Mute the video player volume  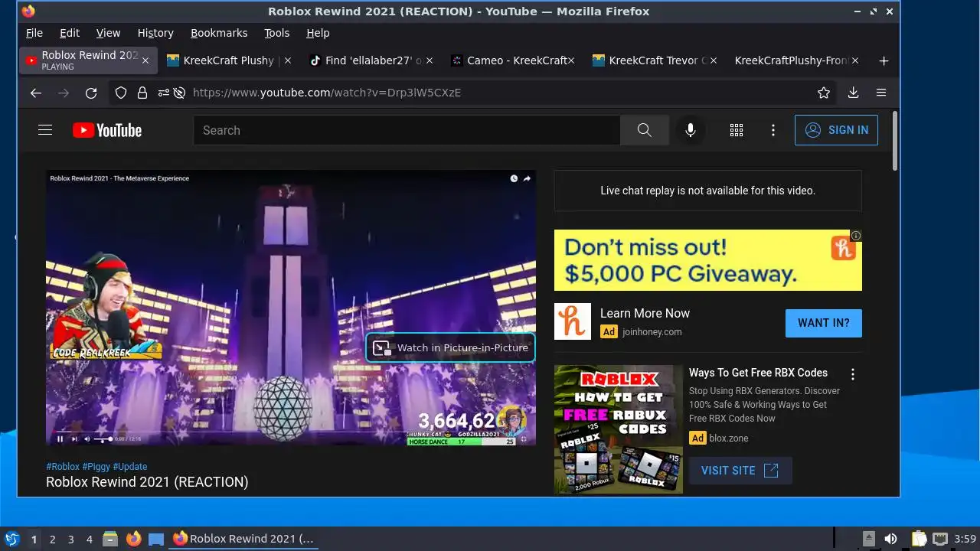point(87,439)
